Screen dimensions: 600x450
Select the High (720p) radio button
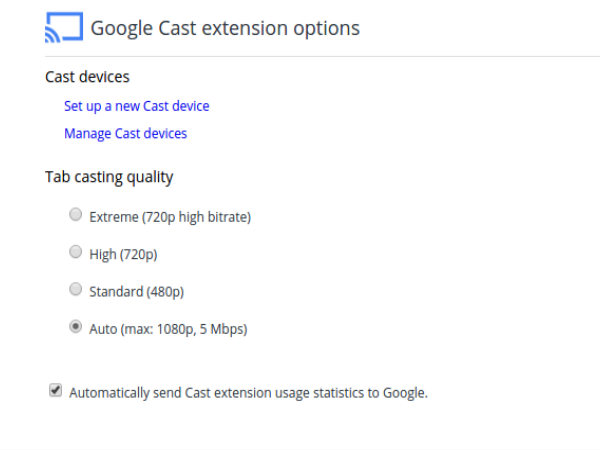pyautogui.click(x=75, y=252)
